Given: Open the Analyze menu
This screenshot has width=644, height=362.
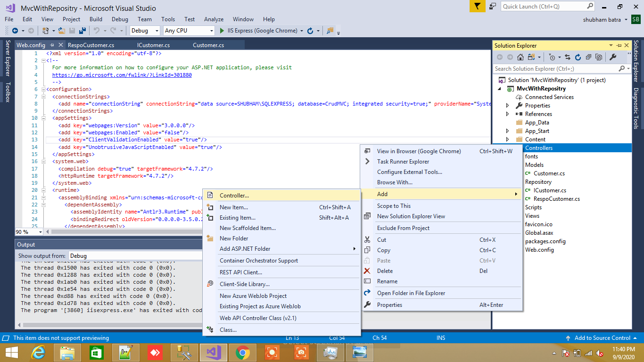Looking at the screenshot, I should [x=214, y=19].
